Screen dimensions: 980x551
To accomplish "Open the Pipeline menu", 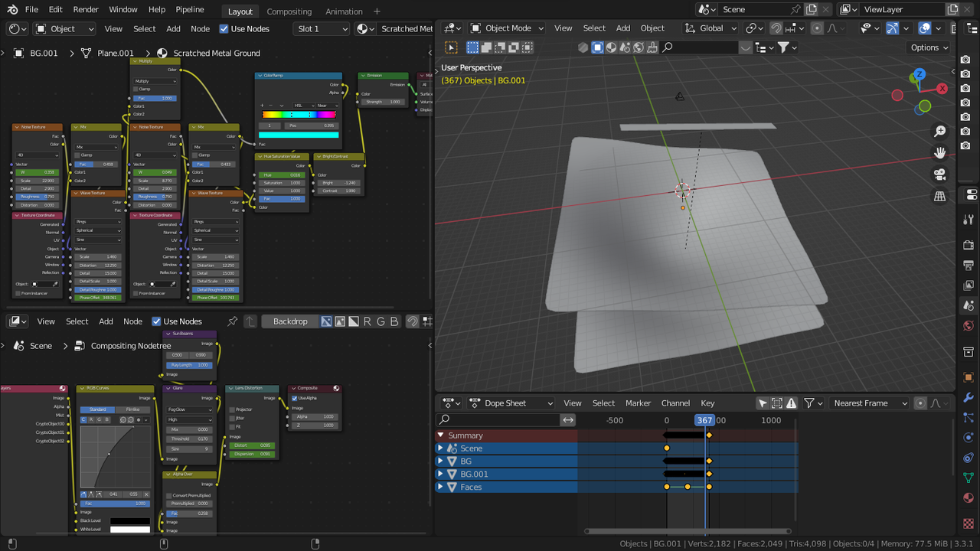I will (189, 10).
